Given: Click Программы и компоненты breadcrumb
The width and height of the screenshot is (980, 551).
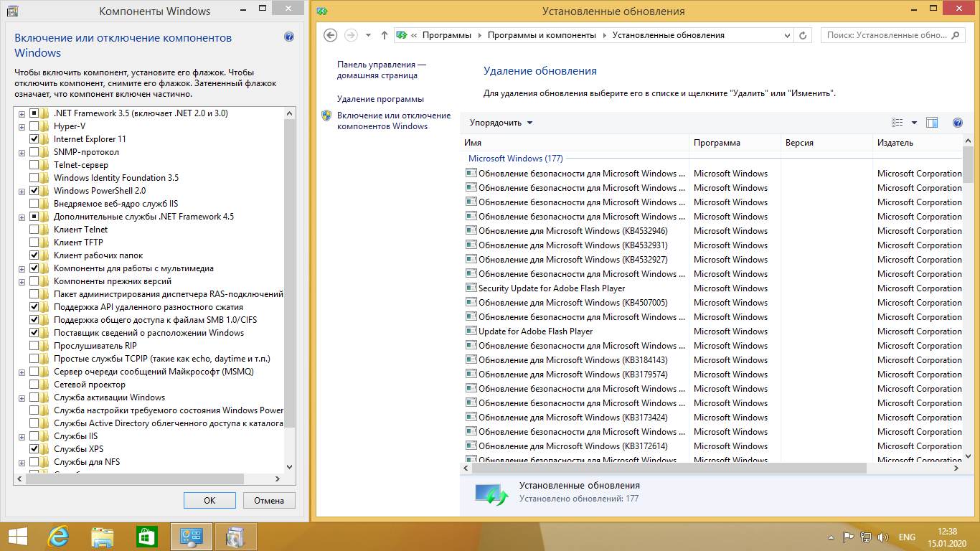Looking at the screenshot, I should coord(542,35).
